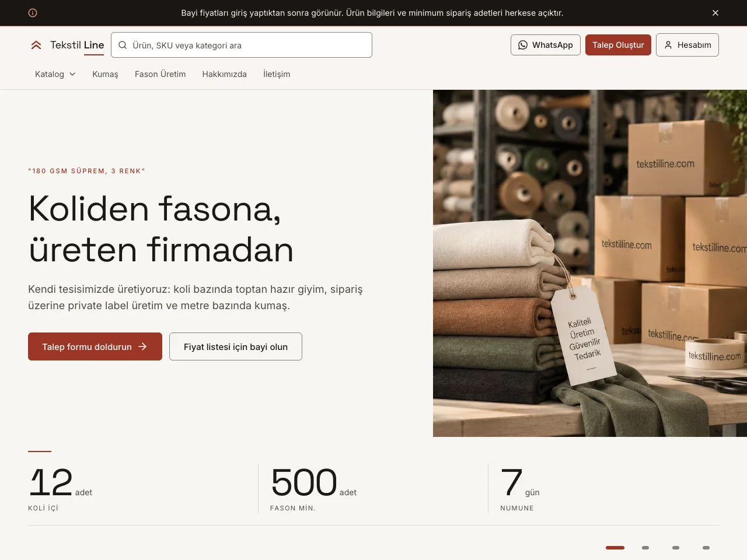Expand the Katalog menu
This screenshot has height=560, width=747.
(x=55, y=74)
